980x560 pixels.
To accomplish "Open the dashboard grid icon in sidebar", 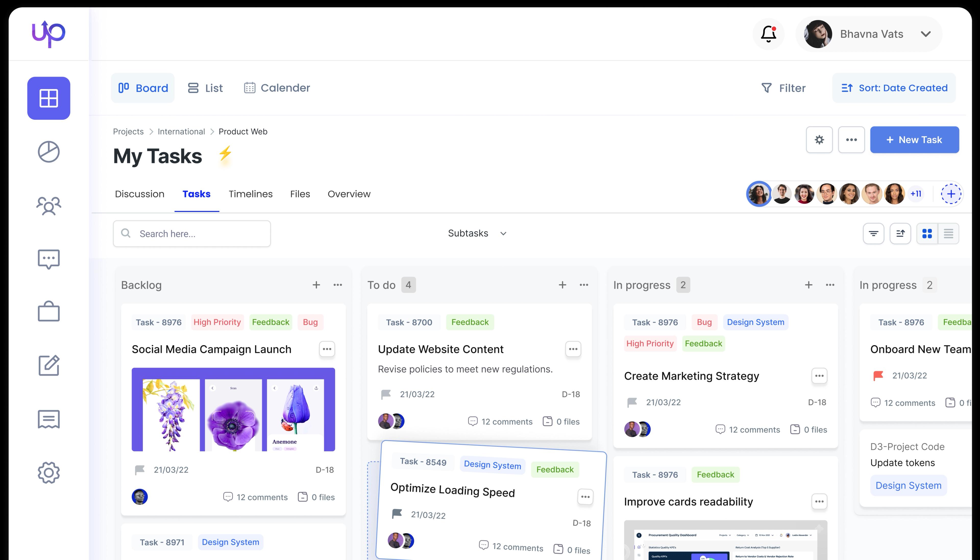I will click(48, 98).
